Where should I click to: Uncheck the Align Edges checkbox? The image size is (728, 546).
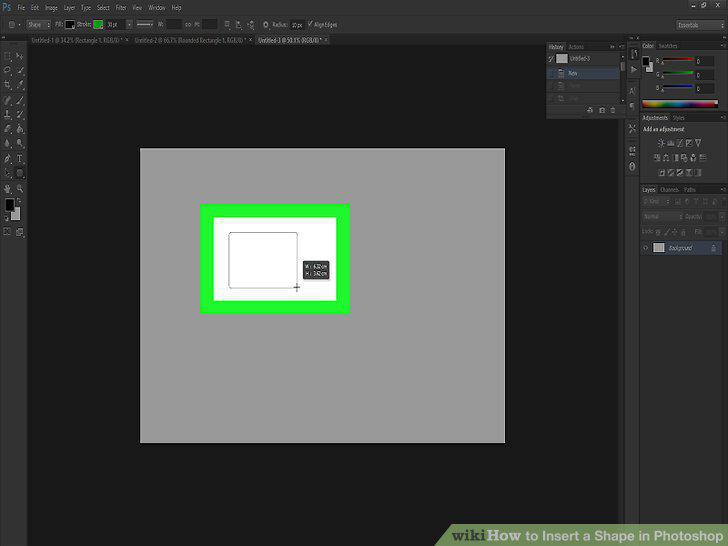point(310,24)
